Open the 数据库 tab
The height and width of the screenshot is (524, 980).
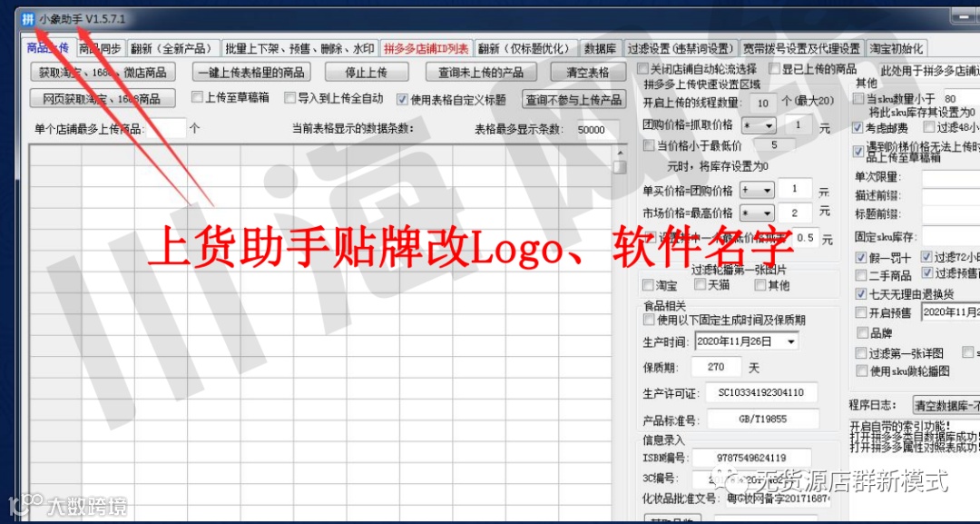(x=600, y=49)
